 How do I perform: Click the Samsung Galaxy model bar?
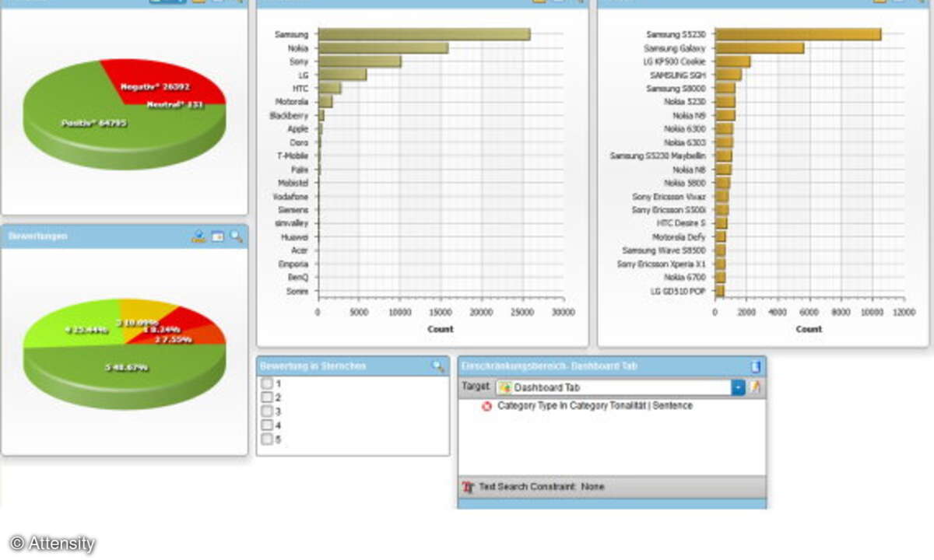coord(760,48)
